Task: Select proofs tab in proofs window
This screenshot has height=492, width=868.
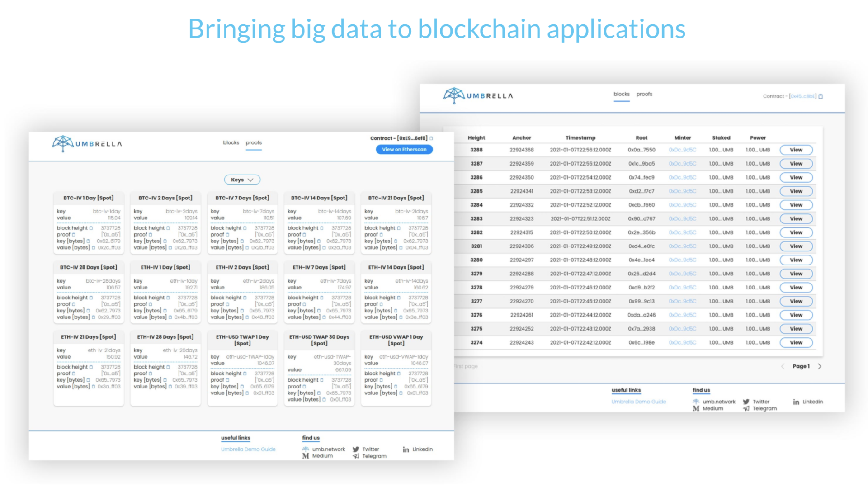Action: (254, 143)
